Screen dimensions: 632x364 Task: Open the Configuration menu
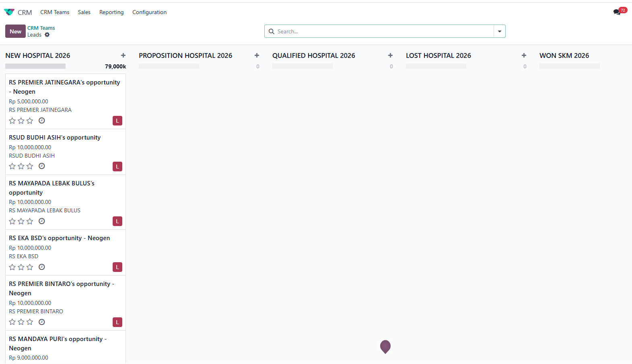point(149,12)
